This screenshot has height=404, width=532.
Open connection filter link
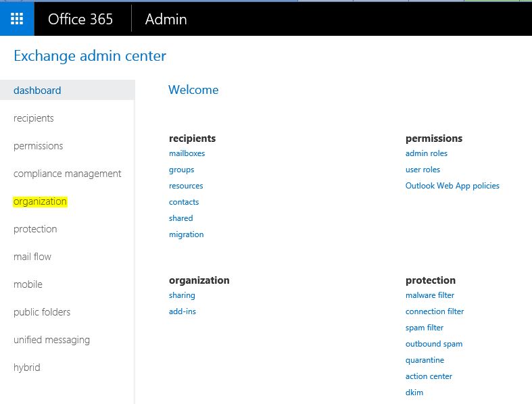pos(435,311)
